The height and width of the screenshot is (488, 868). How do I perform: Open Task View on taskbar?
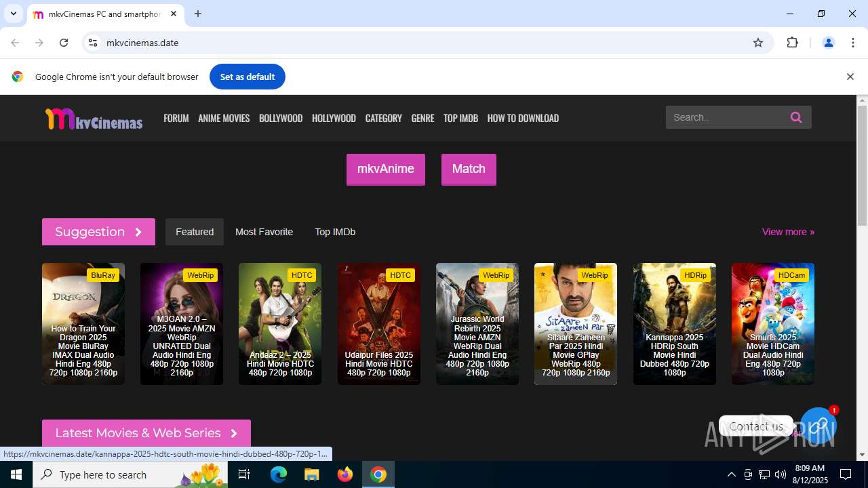click(244, 474)
